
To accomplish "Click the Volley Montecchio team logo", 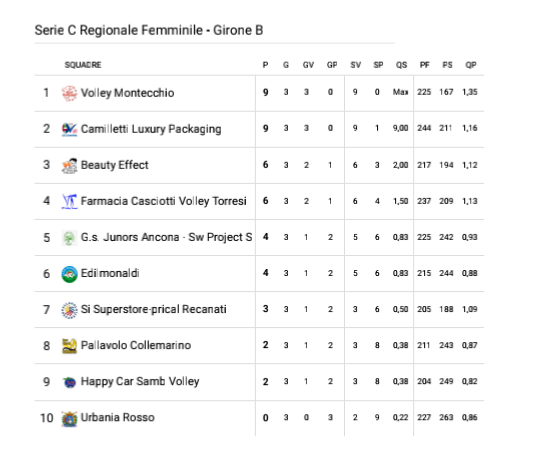I will (69, 93).
